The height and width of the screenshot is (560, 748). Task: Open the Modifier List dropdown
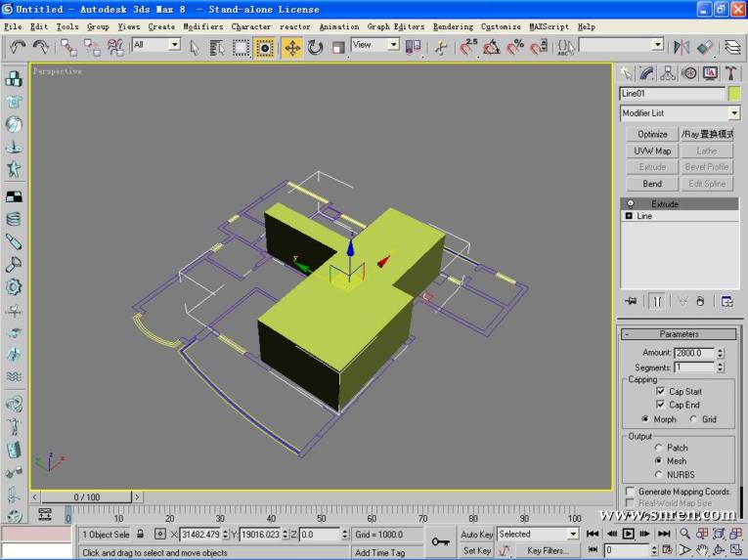pos(733,113)
